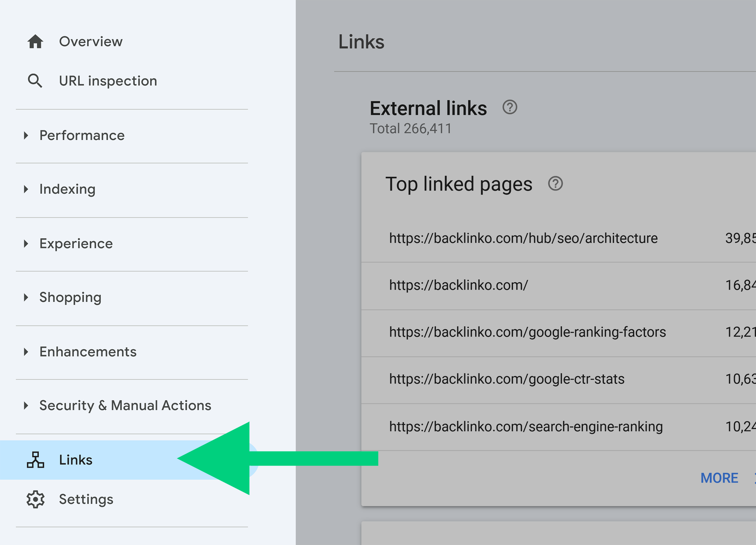Select Security & Manual Actions label
This screenshot has height=545, width=756.
pos(125,405)
